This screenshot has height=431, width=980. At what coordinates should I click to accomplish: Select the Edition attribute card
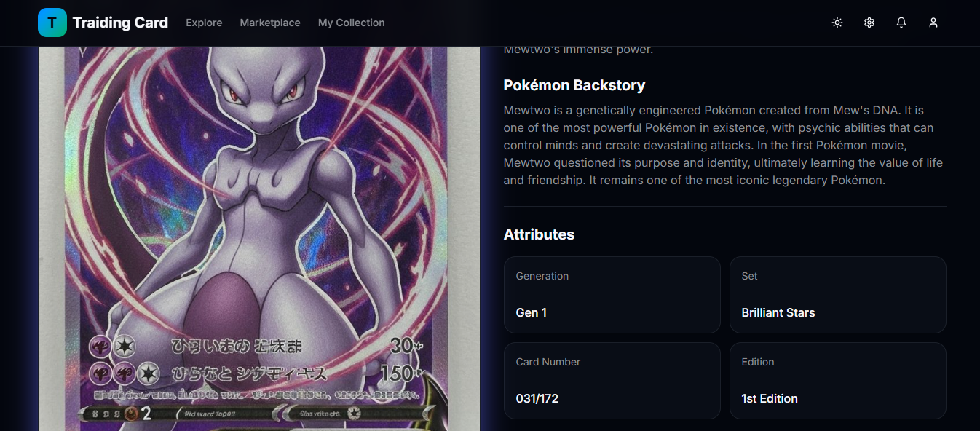coord(838,381)
